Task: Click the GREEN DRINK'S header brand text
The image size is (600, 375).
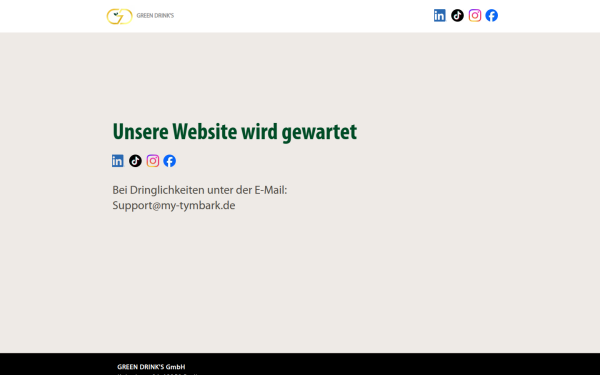Action: click(x=155, y=16)
